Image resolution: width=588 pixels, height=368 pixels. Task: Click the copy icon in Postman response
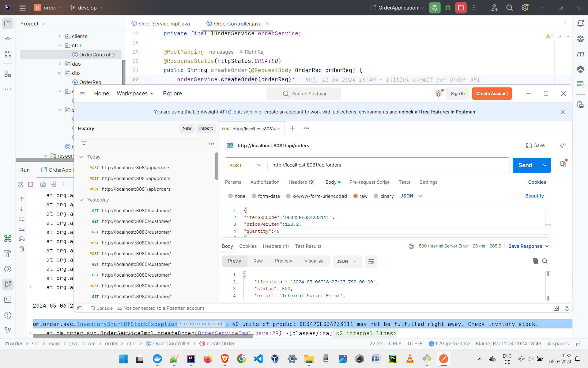pyautogui.click(x=535, y=261)
